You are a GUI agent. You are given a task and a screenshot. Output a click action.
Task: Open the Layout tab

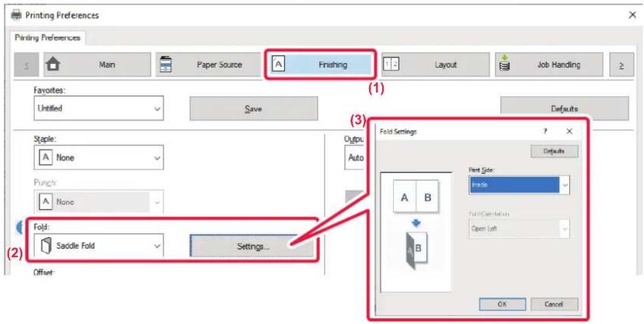[436, 64]
